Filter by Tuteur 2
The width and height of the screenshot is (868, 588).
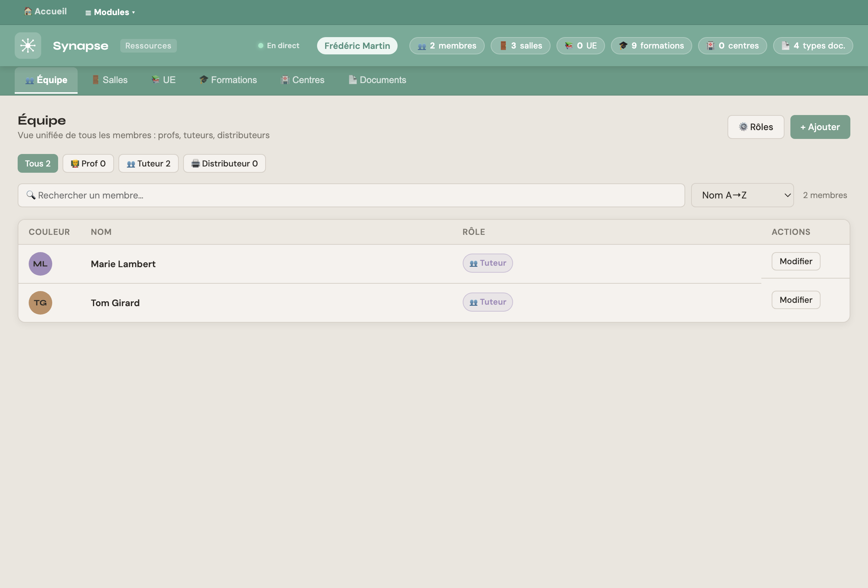tap(149, 164)
